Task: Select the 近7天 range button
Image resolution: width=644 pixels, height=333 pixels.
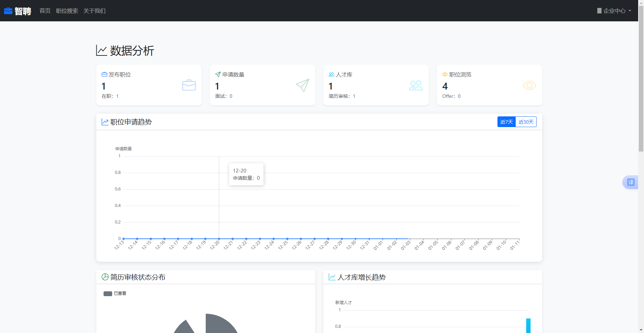Action: pos(506,122)
